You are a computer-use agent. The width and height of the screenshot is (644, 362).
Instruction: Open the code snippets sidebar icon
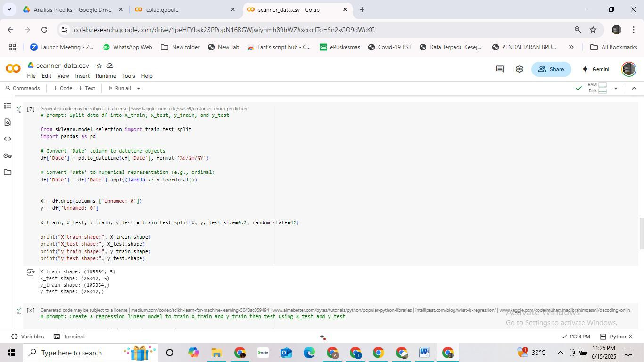coord(7,139)
